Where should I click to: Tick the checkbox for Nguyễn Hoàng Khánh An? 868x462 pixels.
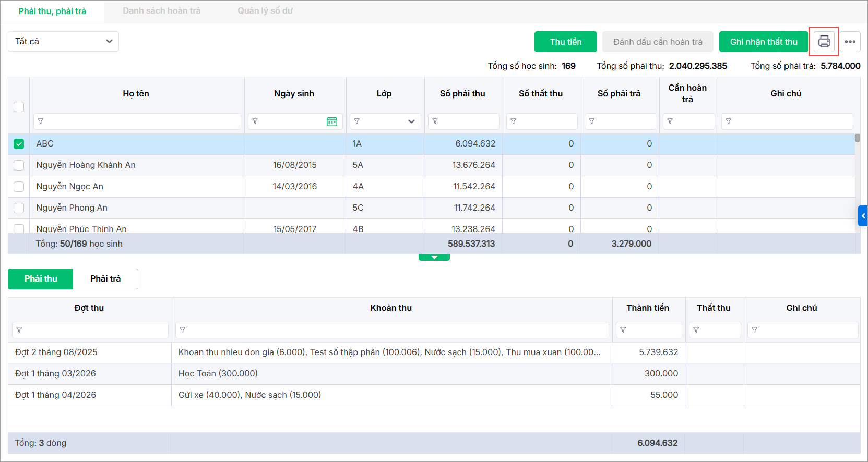[19, 165]
